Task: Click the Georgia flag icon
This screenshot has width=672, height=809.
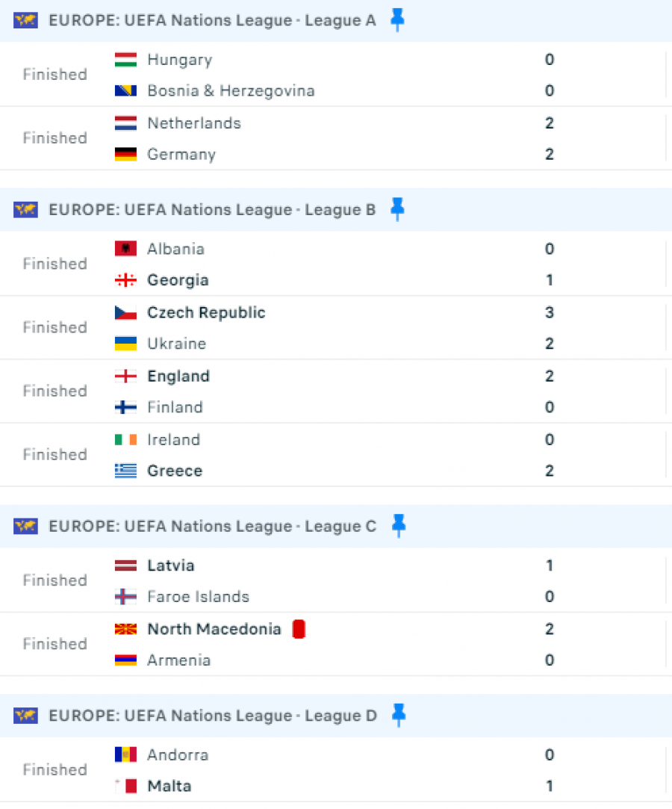Action: 125,280
